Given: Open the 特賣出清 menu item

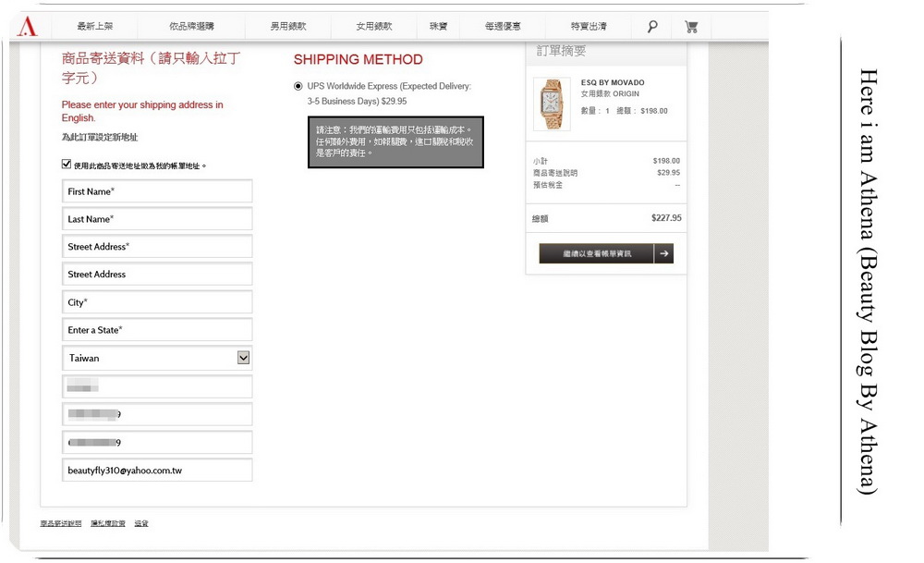Looking at the screenshot, I should pos(589,26).
